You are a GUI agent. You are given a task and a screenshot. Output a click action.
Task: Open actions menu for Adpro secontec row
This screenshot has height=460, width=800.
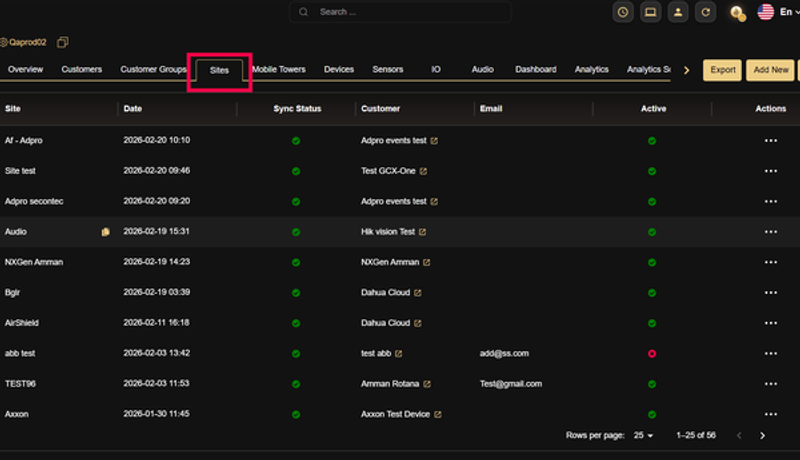(x=770, y=202)
